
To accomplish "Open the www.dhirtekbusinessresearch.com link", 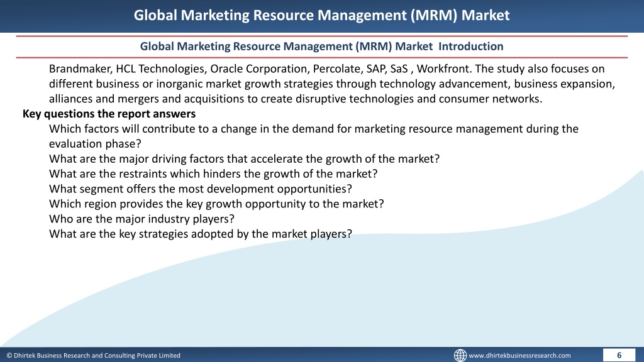I will point(519,356).
